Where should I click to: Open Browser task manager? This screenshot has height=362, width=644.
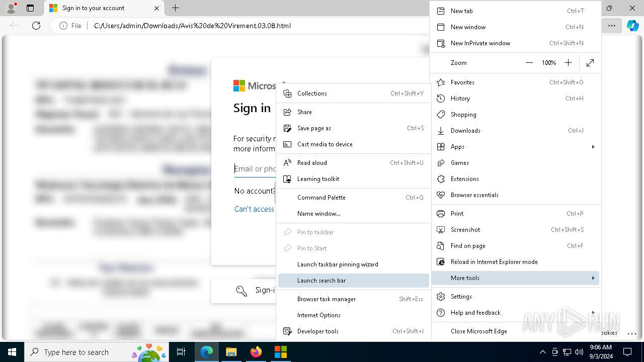click(x=354, y=299)
